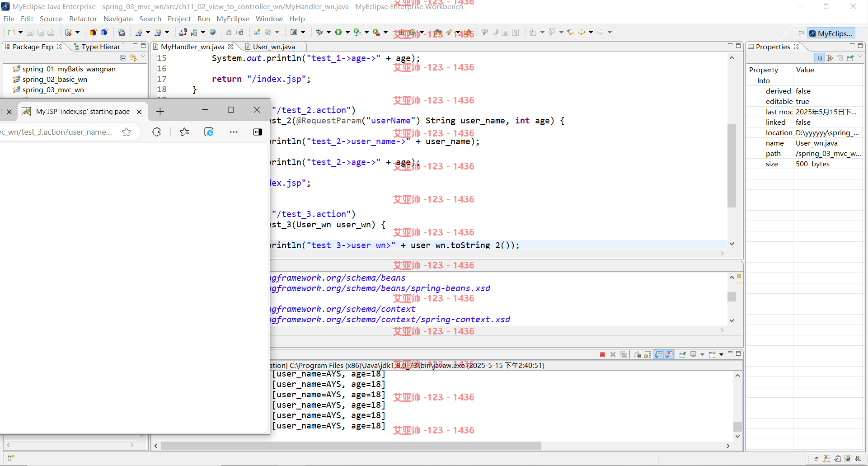Click the Open Perspective icon
Image resolution: width=868 pixels, height=466 pixels.
[802, 33]
